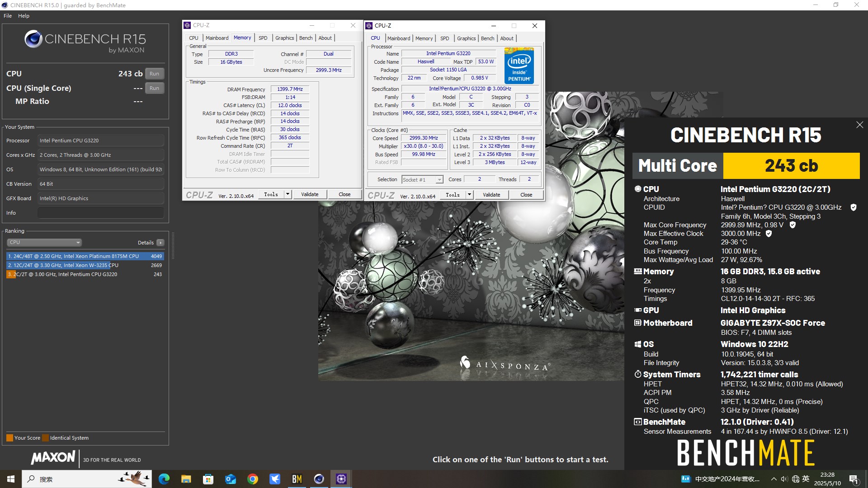Open About tab in left CPU-Z window

[325, 38]
